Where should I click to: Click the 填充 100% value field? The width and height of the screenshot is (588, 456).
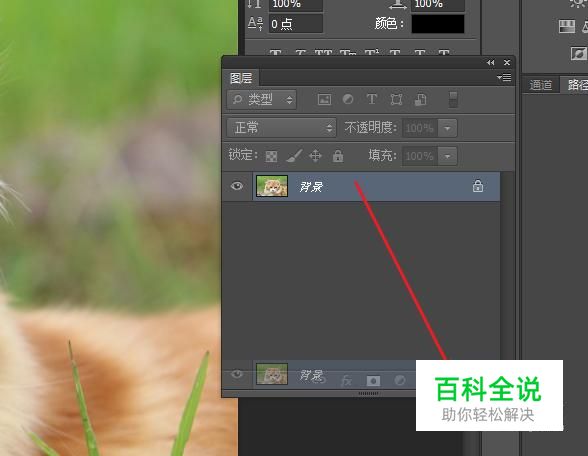click(x=420, y=156)
